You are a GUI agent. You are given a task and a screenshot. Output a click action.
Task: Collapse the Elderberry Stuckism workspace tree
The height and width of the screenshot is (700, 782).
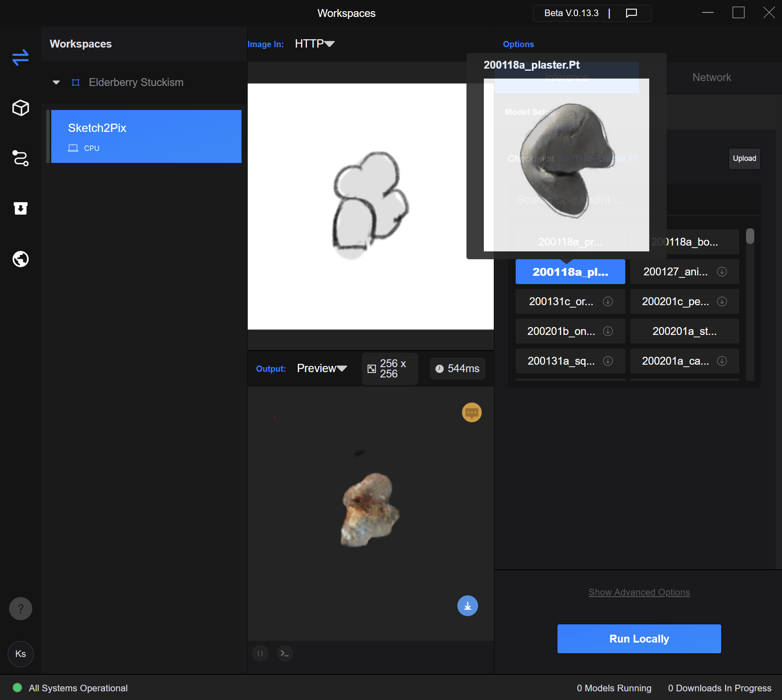tap(56, 82)
